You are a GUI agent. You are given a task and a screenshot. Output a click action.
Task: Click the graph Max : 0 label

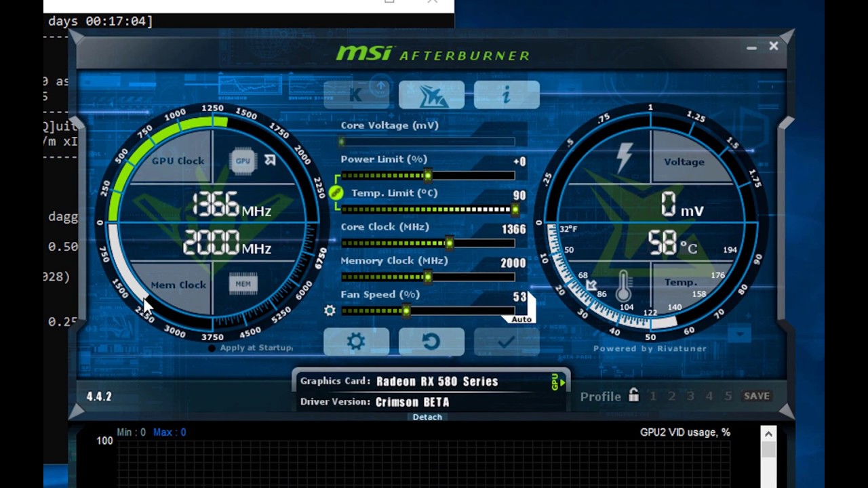[170, 432]
